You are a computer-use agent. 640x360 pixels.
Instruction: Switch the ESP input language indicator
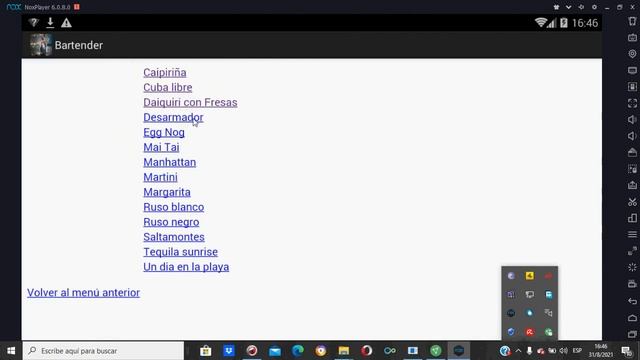(x=577, y=351)
